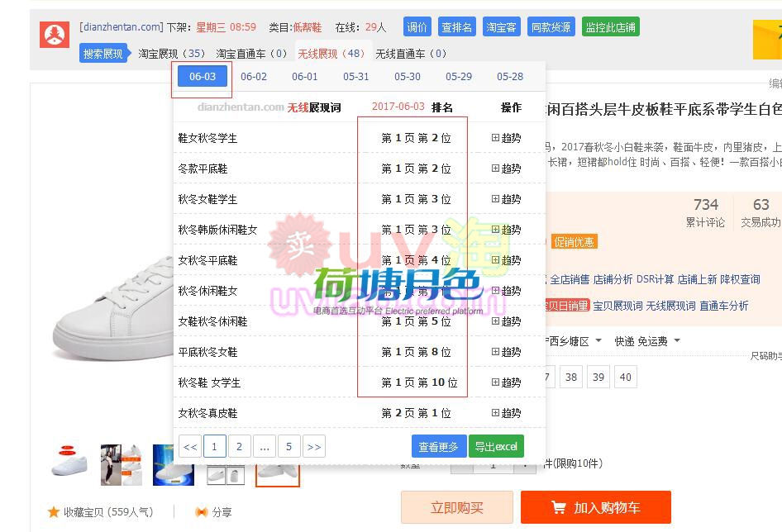The width and height of the screenshot is (782, 532).
Task: Click the 查看更多 button
Action: point(438,447)
